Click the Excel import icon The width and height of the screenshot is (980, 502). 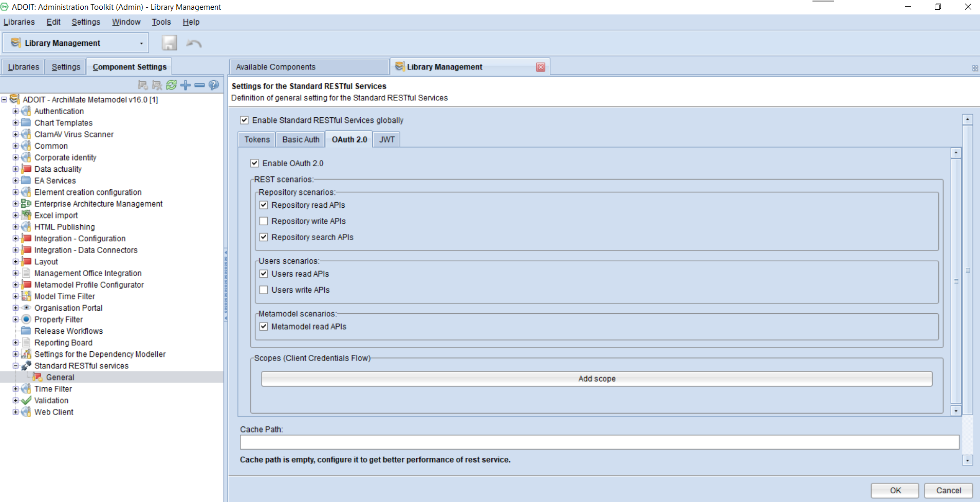(26, 215)
